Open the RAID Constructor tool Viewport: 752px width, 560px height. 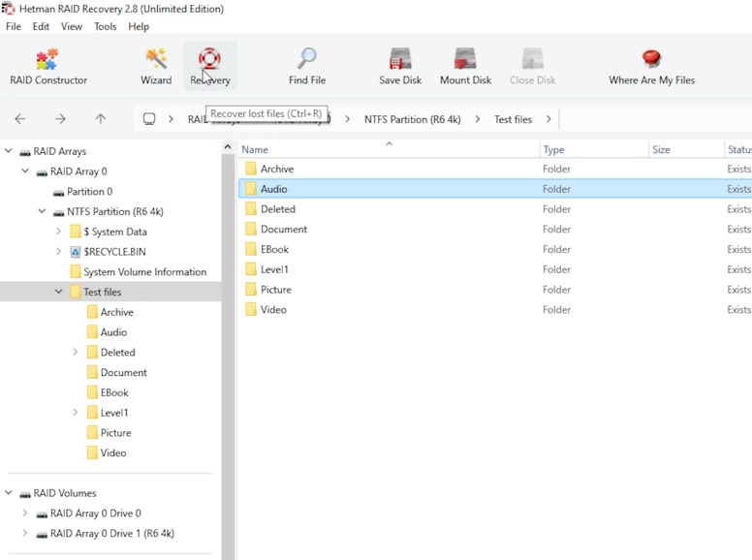(x=47, y=67)
